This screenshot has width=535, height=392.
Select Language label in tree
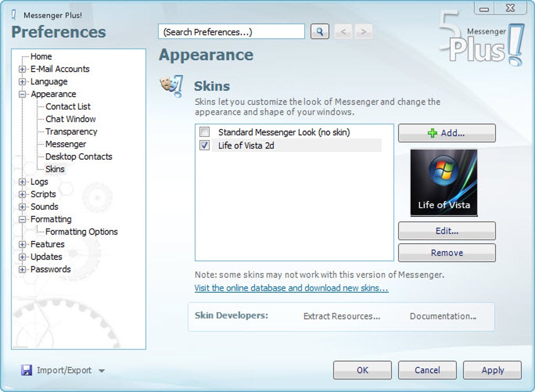(49, 82)
